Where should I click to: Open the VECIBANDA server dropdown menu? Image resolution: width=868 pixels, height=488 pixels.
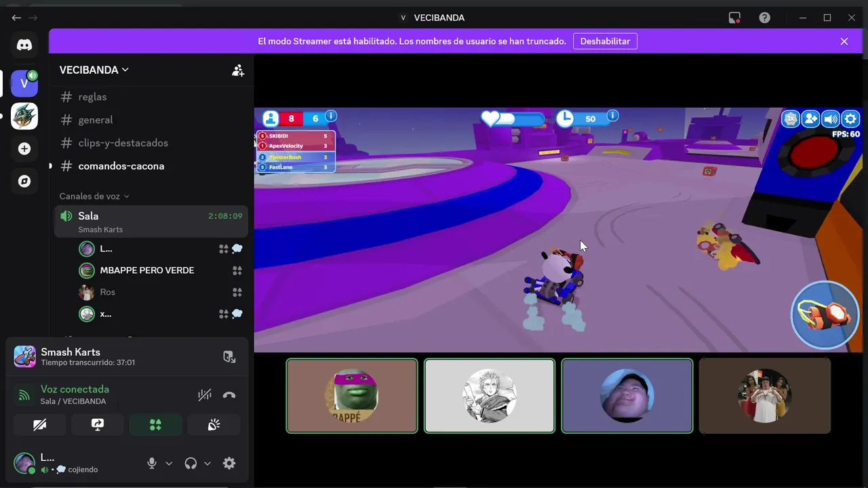(x=94, y=70)
